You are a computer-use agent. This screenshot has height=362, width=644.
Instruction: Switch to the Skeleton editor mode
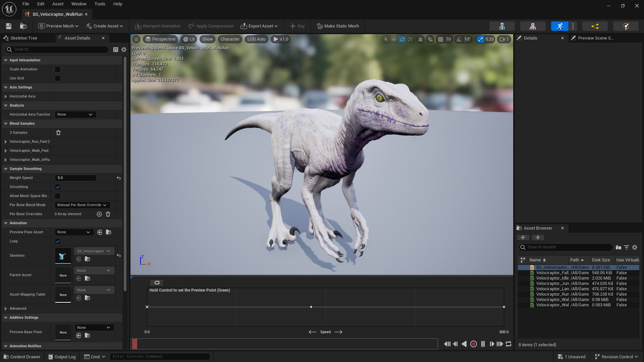click(x=502, y=26)
